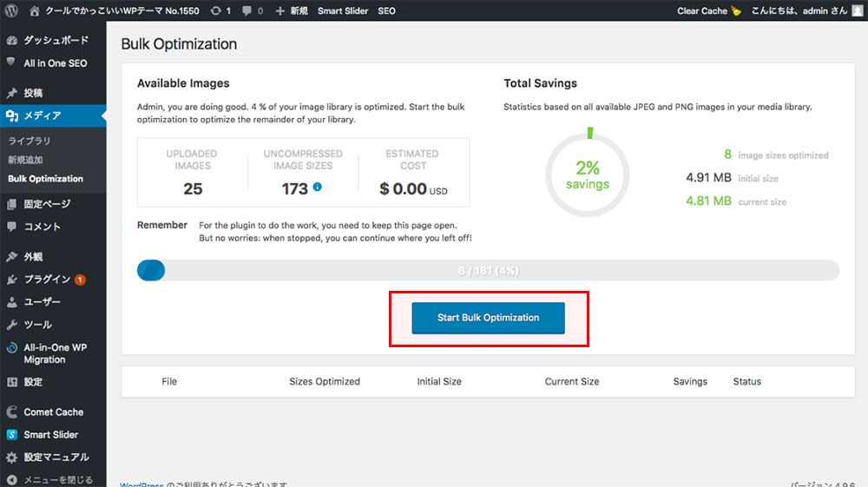This screenshot has height=487, width=868.
Task: Click the appearance brush icon beside 外観
Action: coord(11,257)
